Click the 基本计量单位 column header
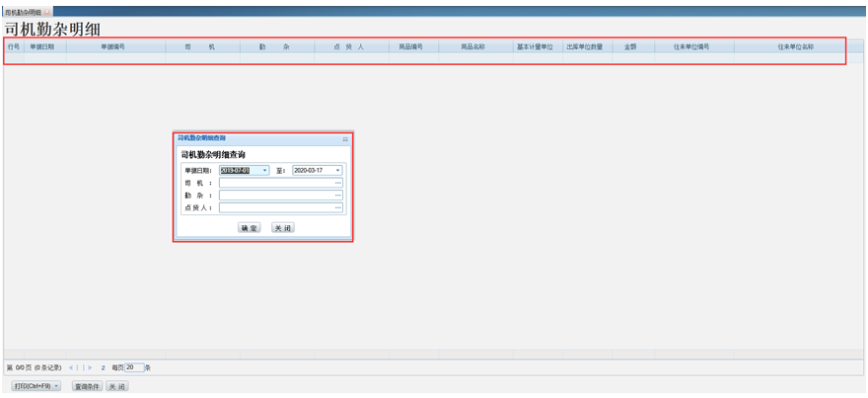This screenshot has height=398, width=868. (539, 47)
